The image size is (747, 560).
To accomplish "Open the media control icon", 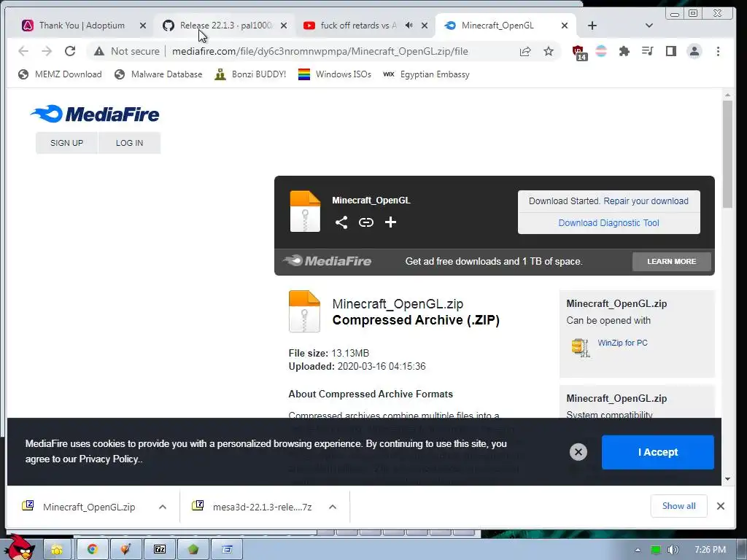I will click(x=648, y=52).
